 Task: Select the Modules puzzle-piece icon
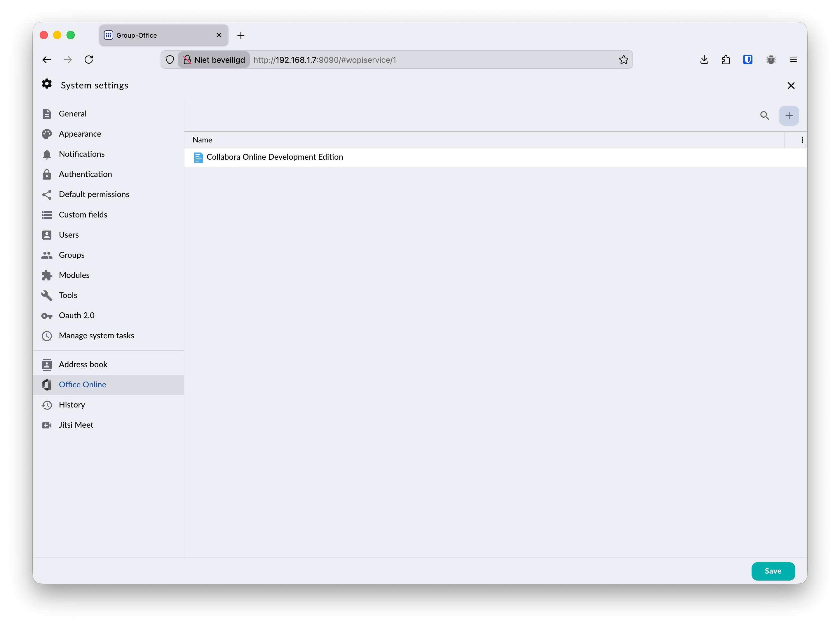point(47,275)
